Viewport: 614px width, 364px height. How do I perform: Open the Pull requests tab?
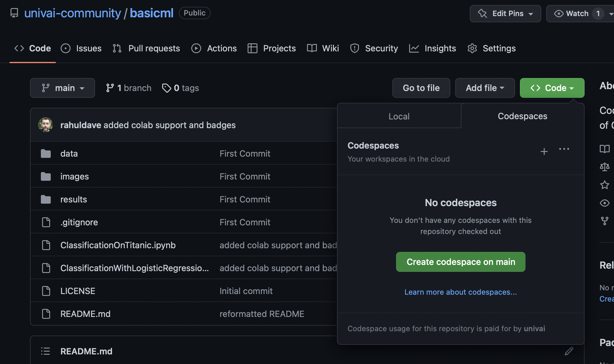coord(146,48)
